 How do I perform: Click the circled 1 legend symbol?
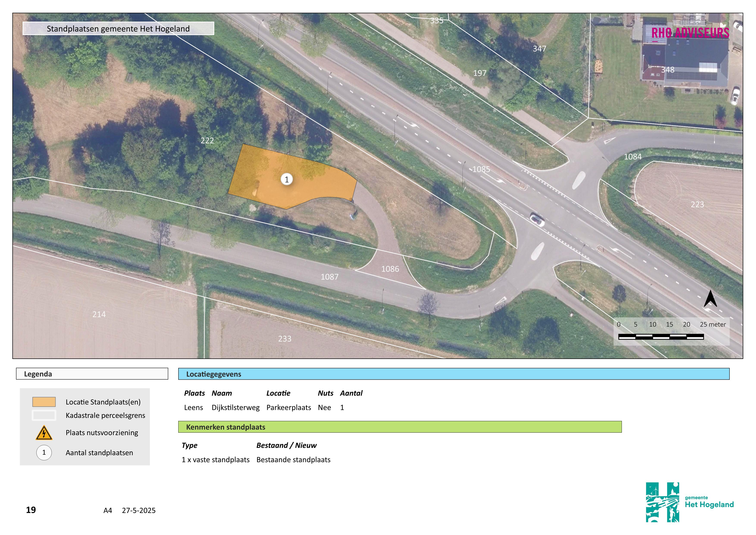click(x=44, y=453)
